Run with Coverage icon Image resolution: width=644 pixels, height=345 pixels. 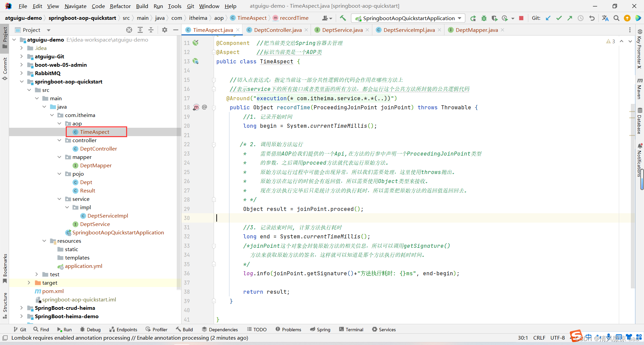(494, 18)
